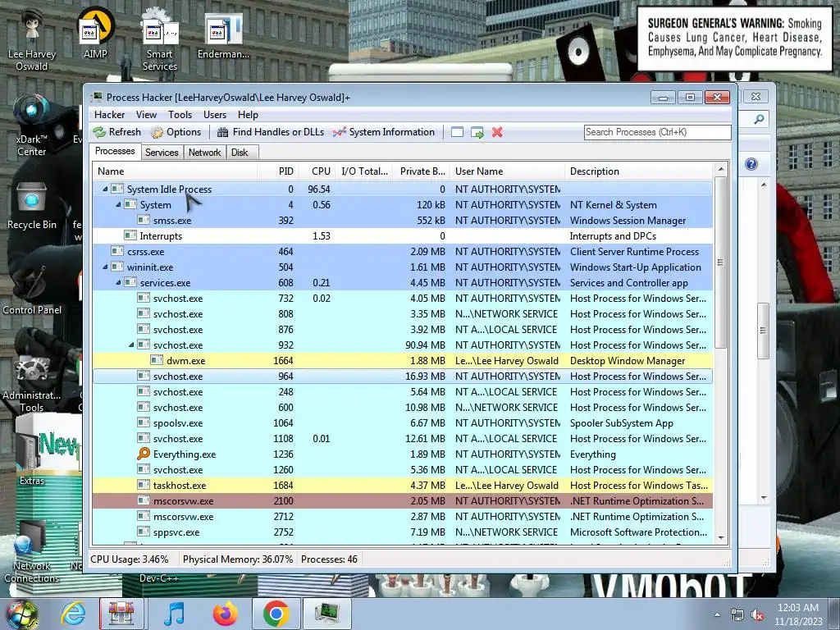Click the process list scroll up arrow
The width and height of the screenshot is (840, 630).
720,169
